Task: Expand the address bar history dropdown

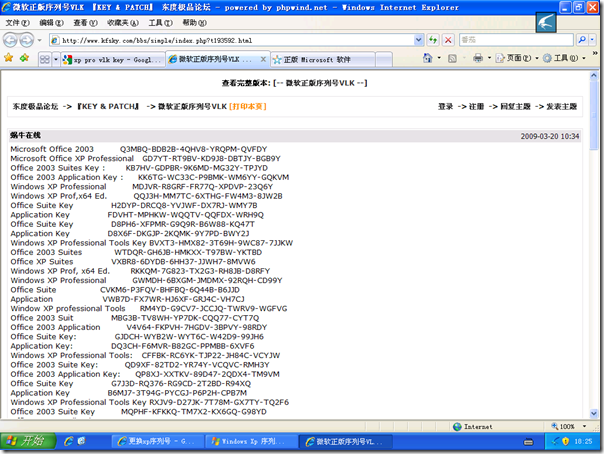Action: [418, 40]
